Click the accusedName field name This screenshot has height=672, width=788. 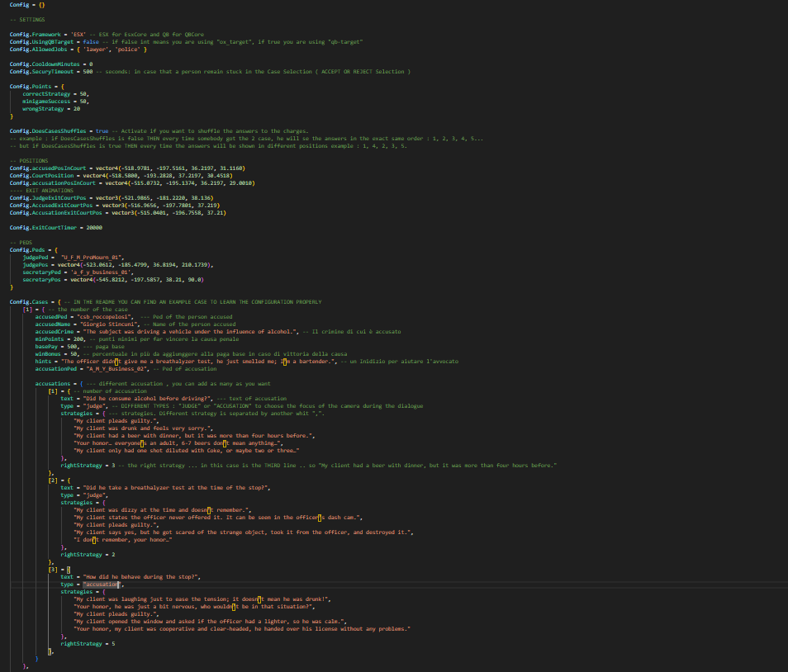(x=53, y=324)
